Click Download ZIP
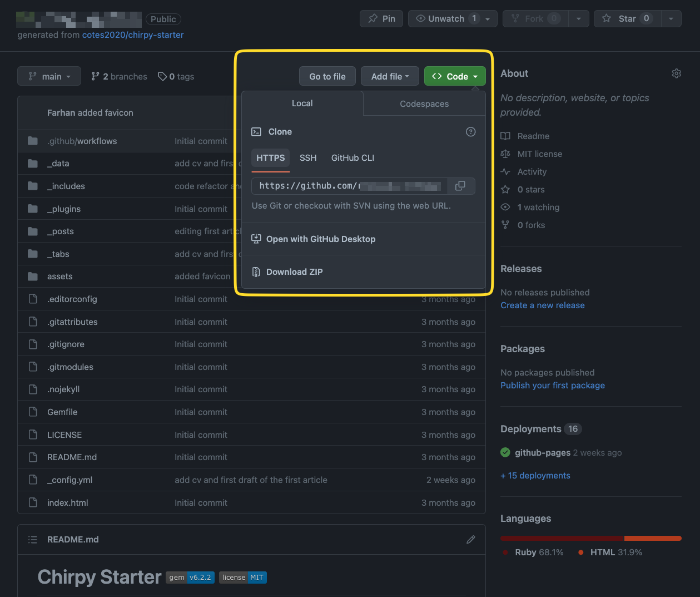The image size is (700, 597). coord(294,272)
